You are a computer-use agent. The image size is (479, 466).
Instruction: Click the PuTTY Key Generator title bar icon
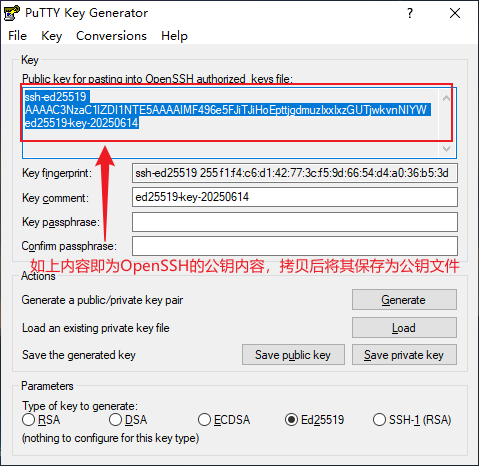[x=12, y=13]
